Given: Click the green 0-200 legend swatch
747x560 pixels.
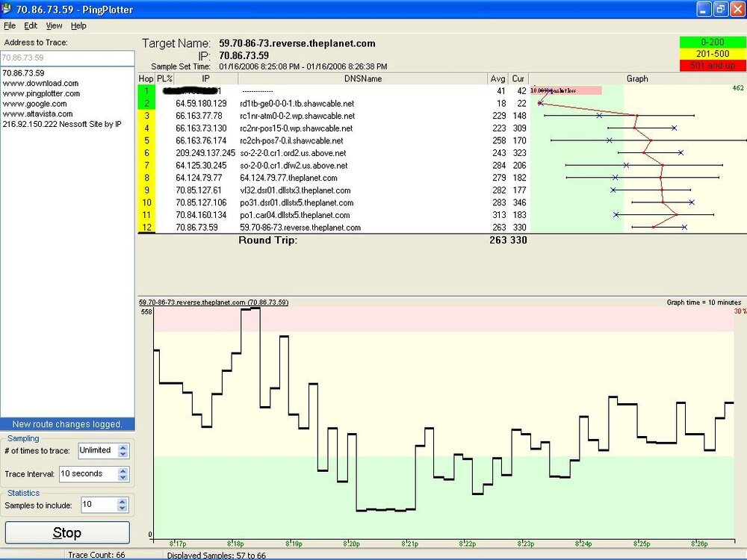Looking at the screenshot, I should click(712, 43).
